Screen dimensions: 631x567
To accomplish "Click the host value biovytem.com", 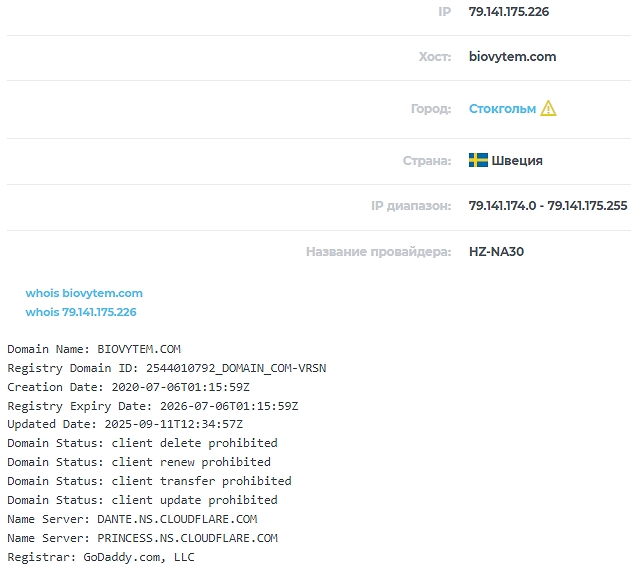I will 512,57.
